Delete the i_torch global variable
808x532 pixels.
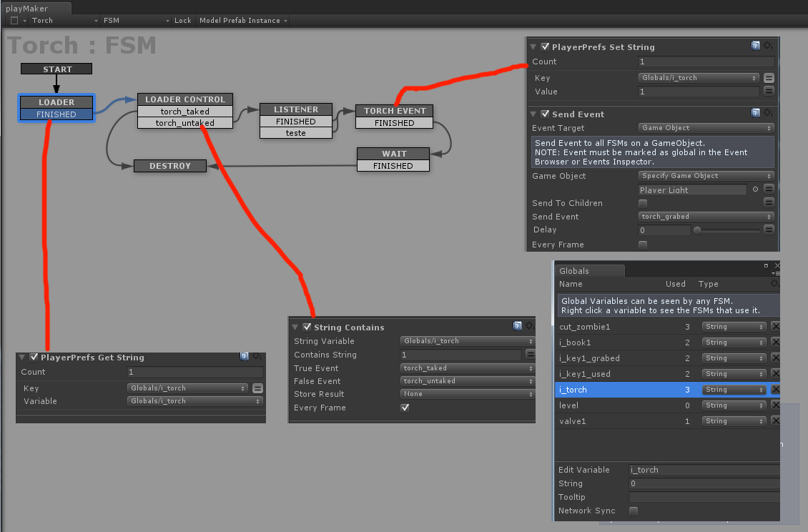click(776, 390)
